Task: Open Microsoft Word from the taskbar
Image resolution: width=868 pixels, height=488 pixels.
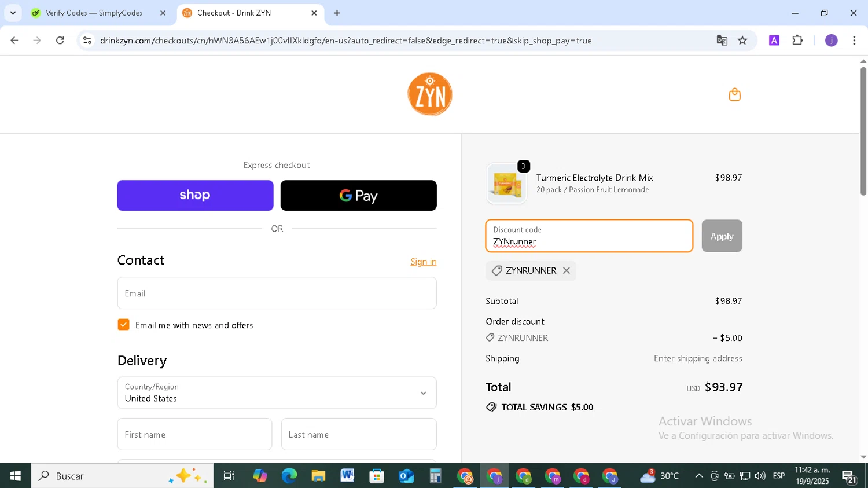Action: click(347, 476)
